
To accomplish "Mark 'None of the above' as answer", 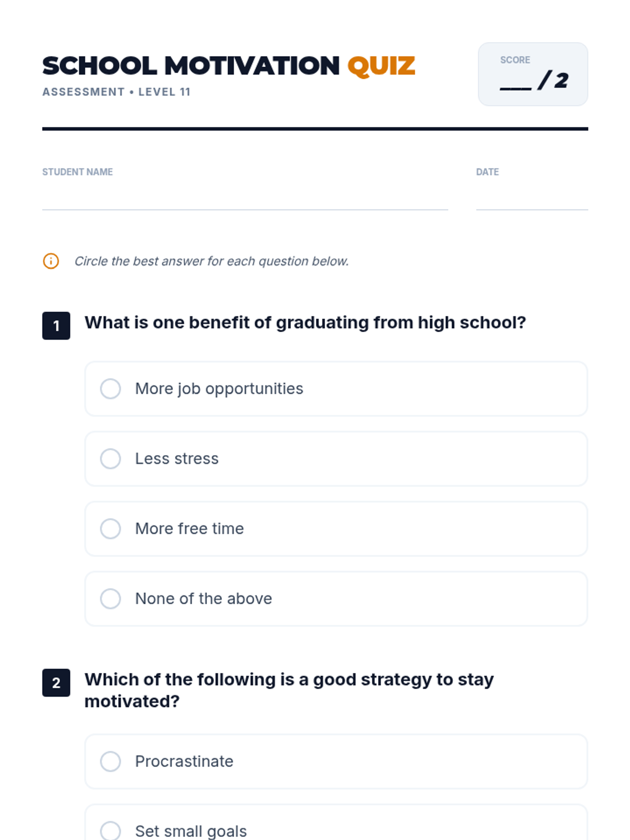I will (111, 598).
